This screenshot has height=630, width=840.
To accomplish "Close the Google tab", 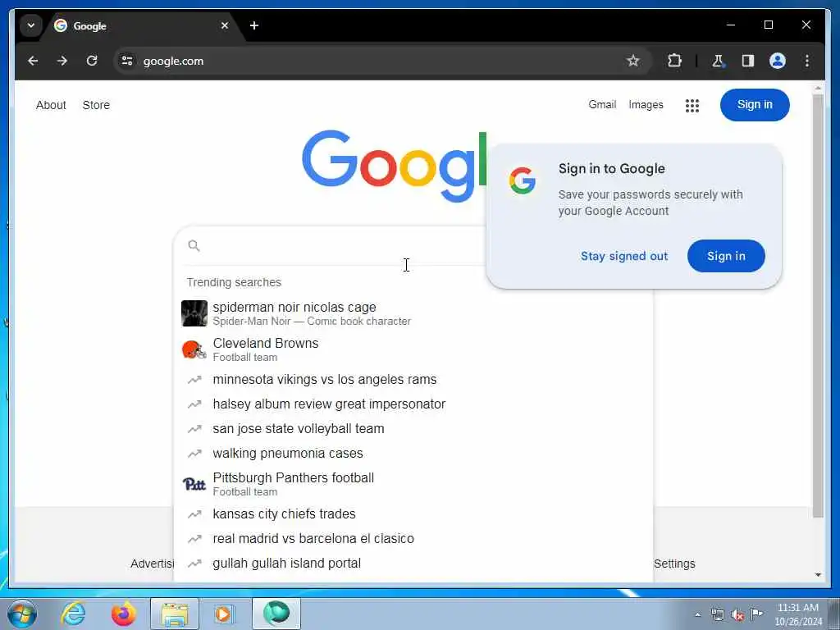I will click(x=225, y=25).
